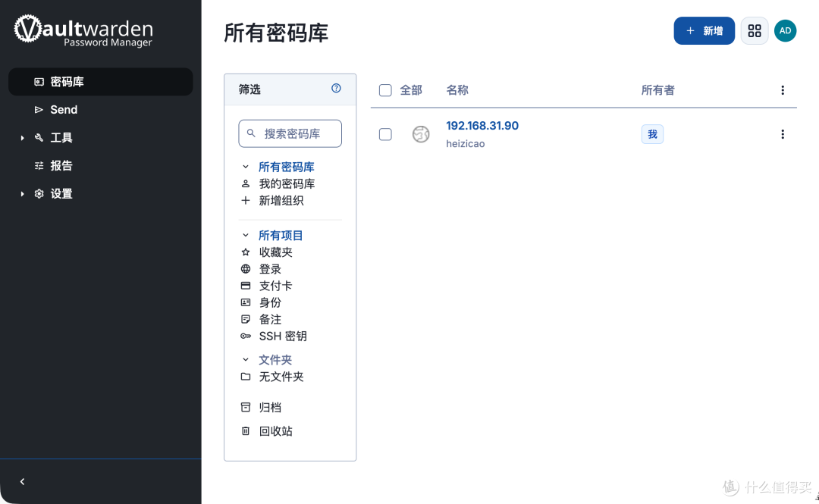Click the folder icon beside 无文件夹
This screenshot has width=819, height=504.
pyautogui.click(x=246, y=377)
